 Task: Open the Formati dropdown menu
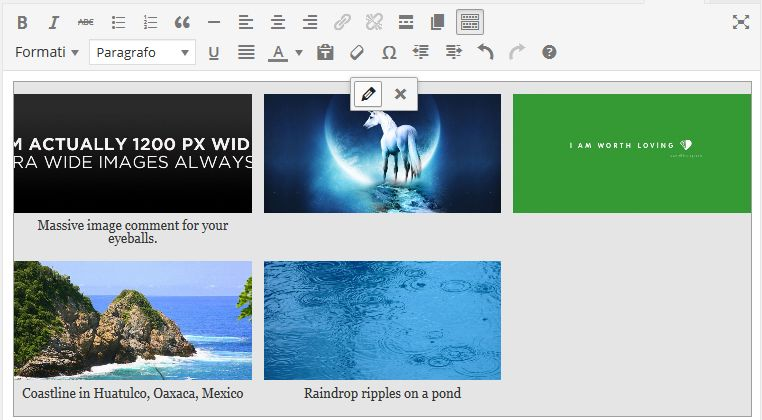[x=47, y=52]
